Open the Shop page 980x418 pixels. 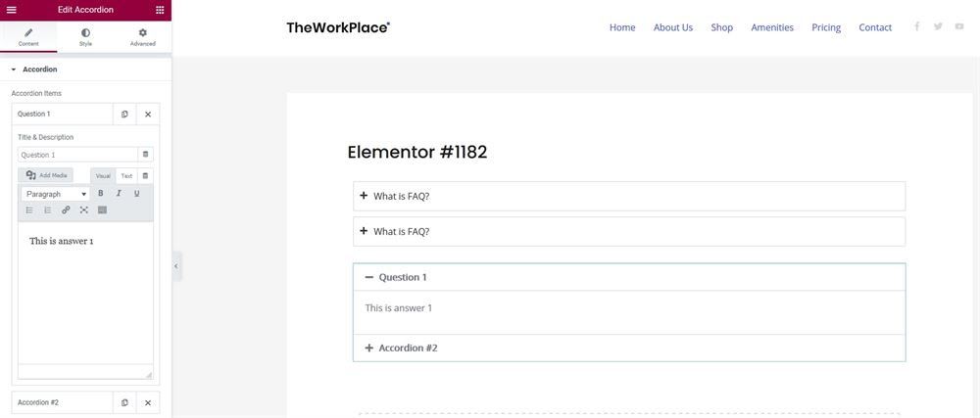point(722,27)
